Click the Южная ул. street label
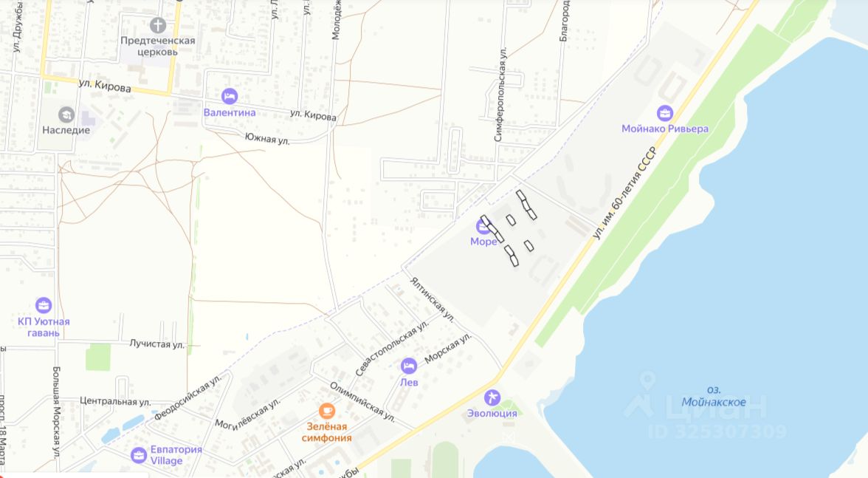Screen dimensions: 868x478 [267, 138]
